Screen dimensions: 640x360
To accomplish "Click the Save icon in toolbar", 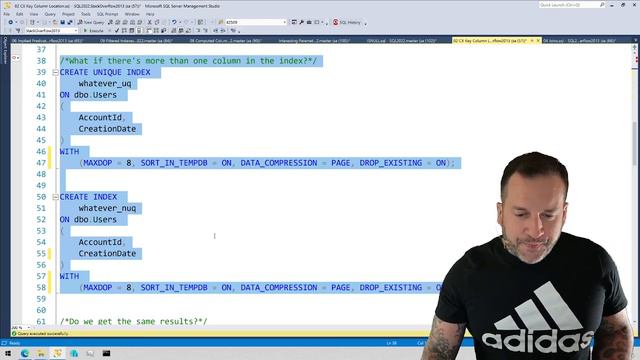I will click(62, 22).
